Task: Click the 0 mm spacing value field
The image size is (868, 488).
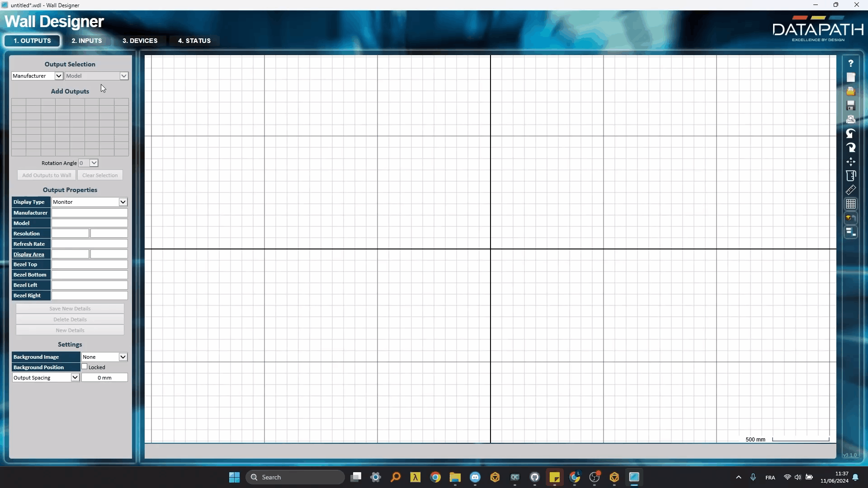Action: tap(104, 378)
